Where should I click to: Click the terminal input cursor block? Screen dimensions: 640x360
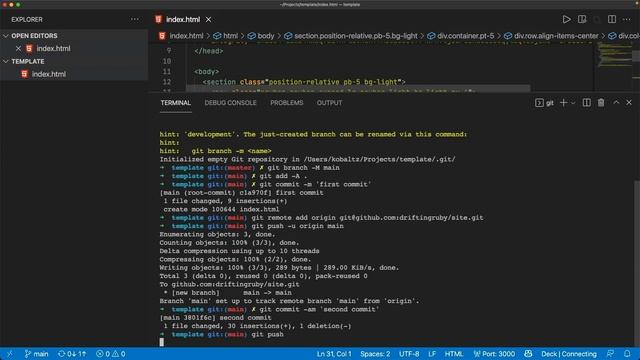click(x=162, y=342)
